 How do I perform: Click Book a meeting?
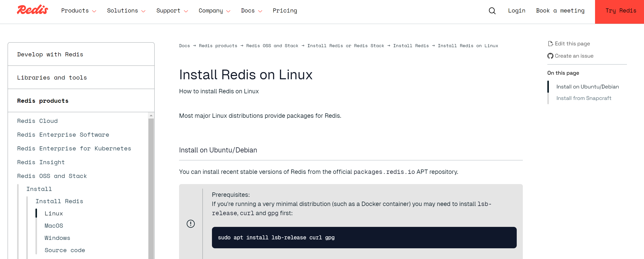[x=560, y=11]
